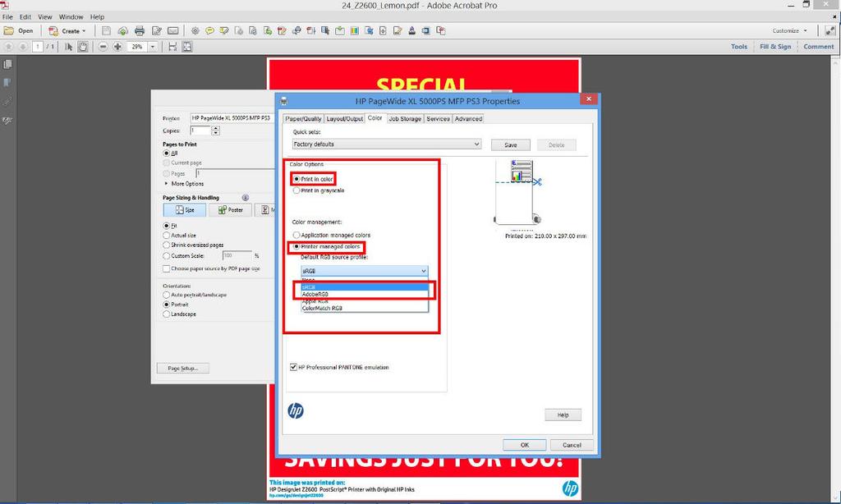Select the Print in color radio button
841x504 pixels.
point(296,179)
